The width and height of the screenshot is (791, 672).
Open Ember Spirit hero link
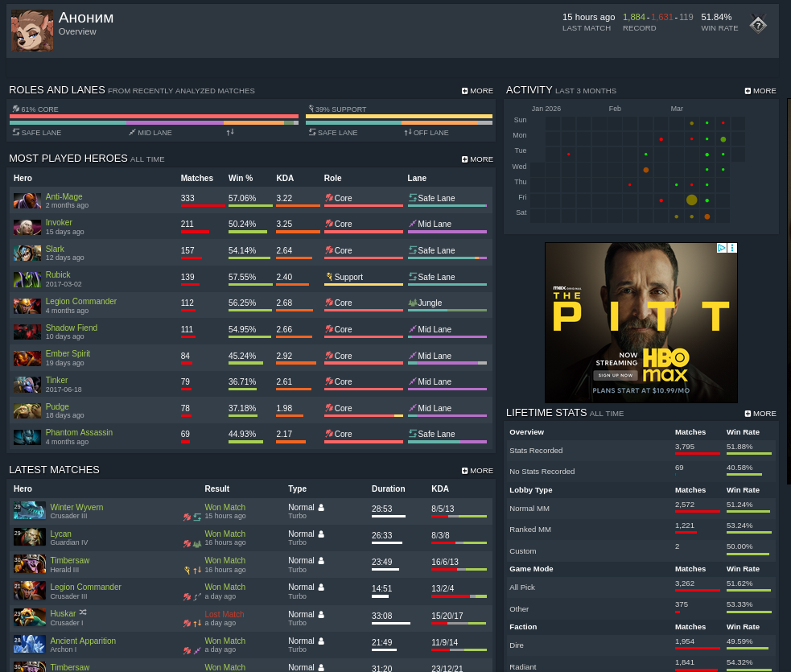(68, 353)
